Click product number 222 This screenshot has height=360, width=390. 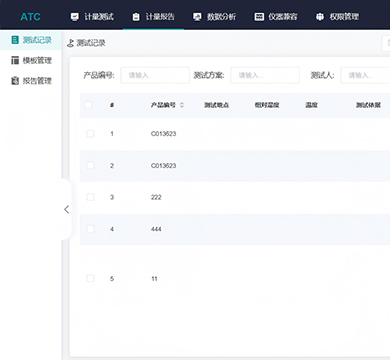coord(156,197)
